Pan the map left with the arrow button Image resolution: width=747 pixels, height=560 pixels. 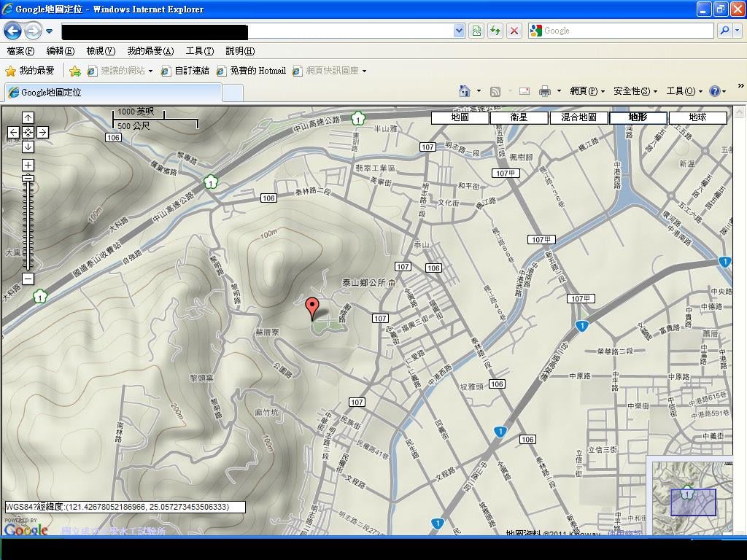point(13,132)
